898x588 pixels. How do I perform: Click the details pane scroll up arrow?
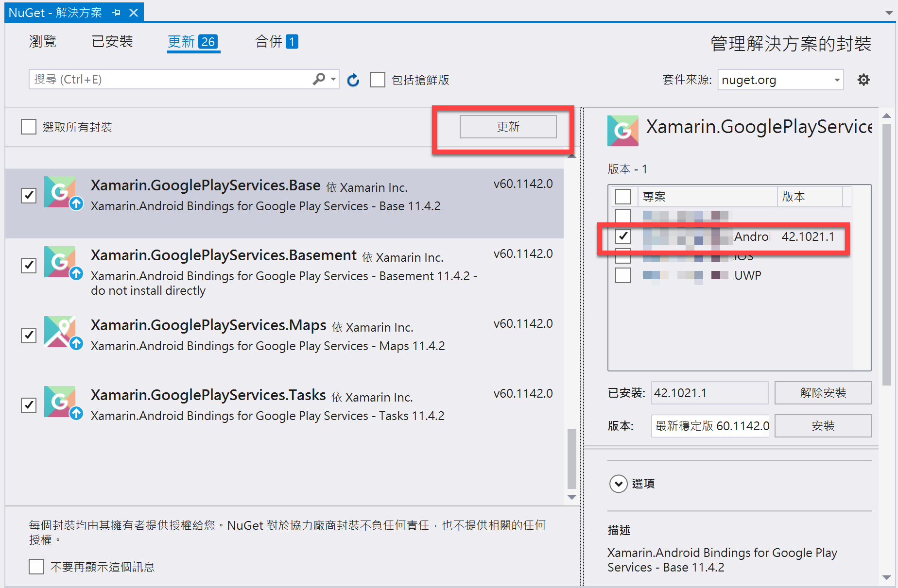(x=887, y=116)
